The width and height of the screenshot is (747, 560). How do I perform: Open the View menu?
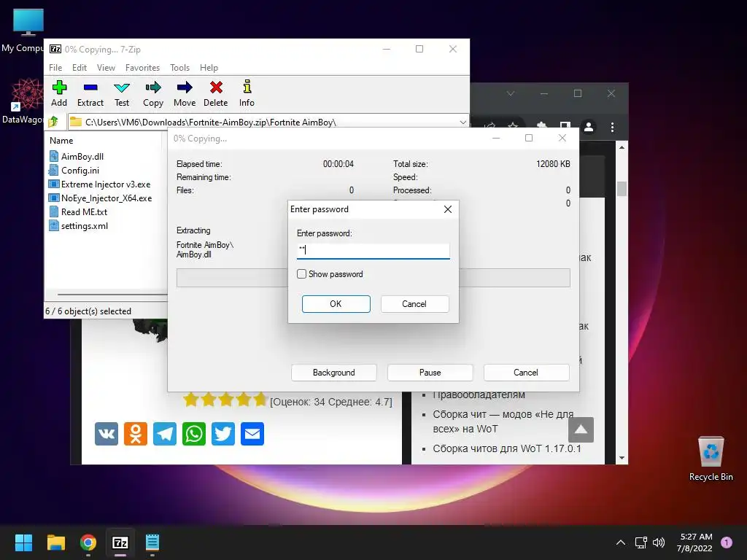[x=106, y=68]
